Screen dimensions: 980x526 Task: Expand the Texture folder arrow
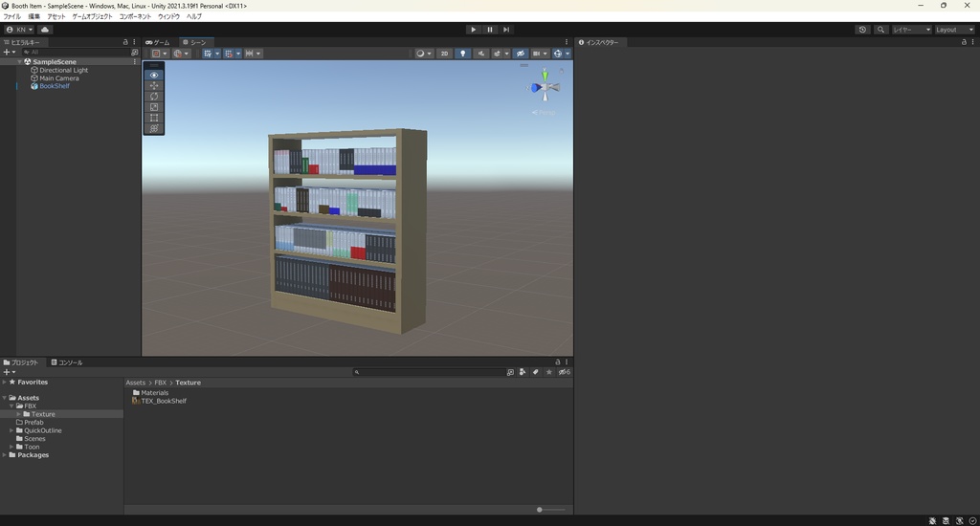tap(18, 414)
